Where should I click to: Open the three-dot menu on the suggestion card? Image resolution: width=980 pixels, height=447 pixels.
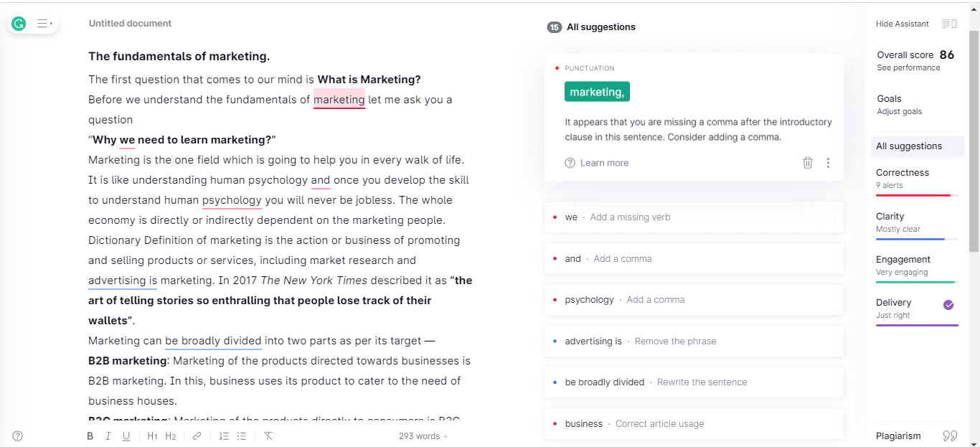click(x=828, y=163)
